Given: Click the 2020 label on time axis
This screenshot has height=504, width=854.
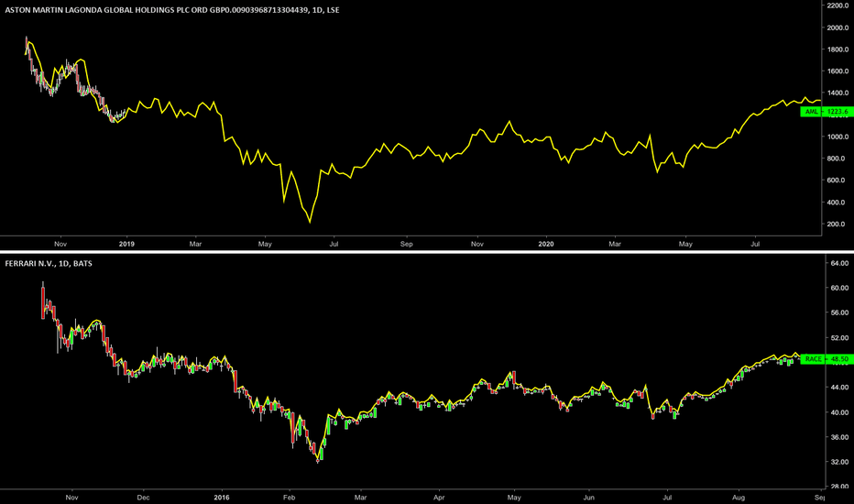Looking at the screenshot, I should click(546, 244).
